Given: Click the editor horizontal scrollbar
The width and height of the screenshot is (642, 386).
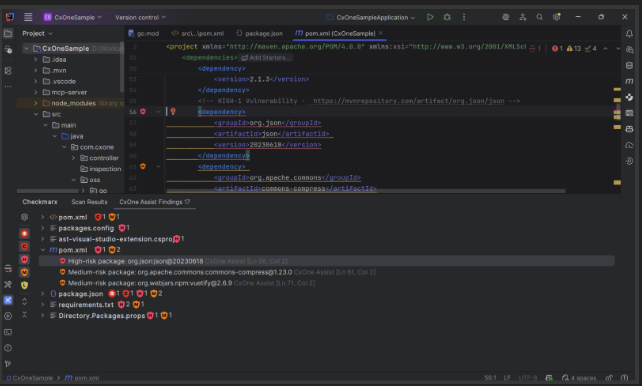Looking at the screenshot, I should 366,191.
